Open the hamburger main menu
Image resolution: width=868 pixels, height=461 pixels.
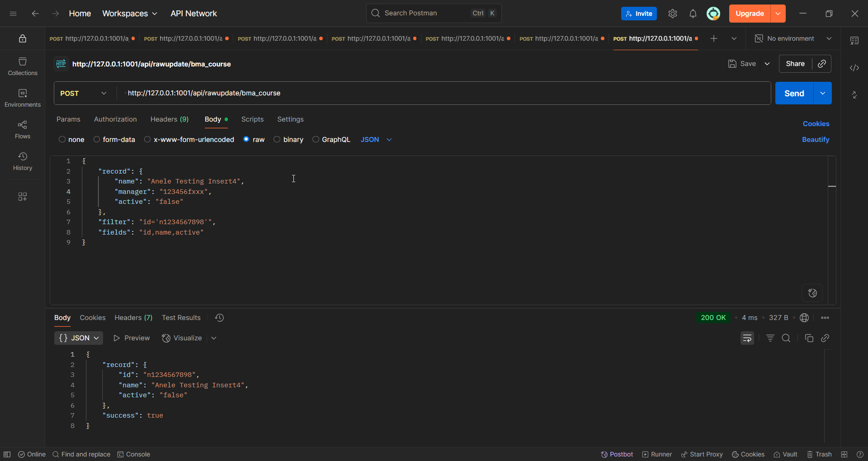pyautogui.click(x=13, y=14)
